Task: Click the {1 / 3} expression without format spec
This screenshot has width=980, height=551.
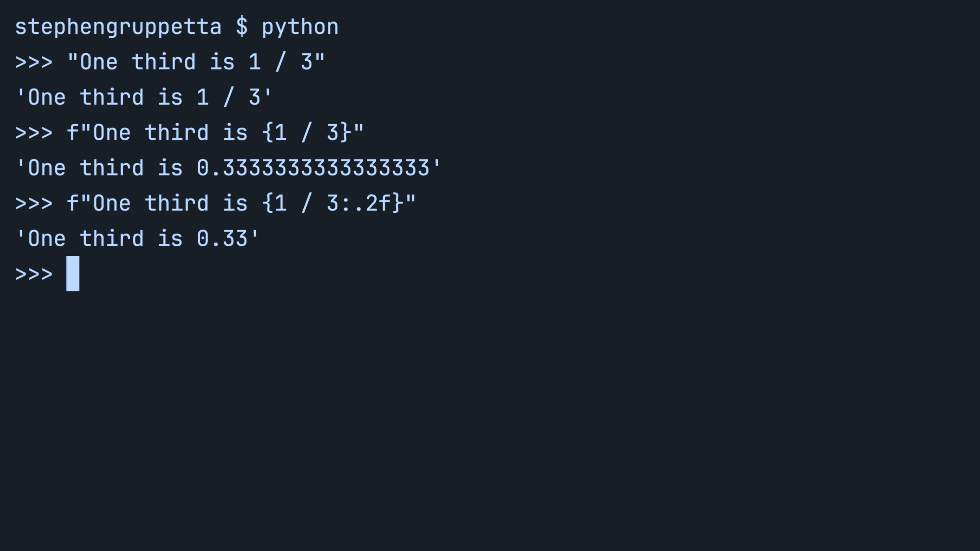Action: [307, 133]
